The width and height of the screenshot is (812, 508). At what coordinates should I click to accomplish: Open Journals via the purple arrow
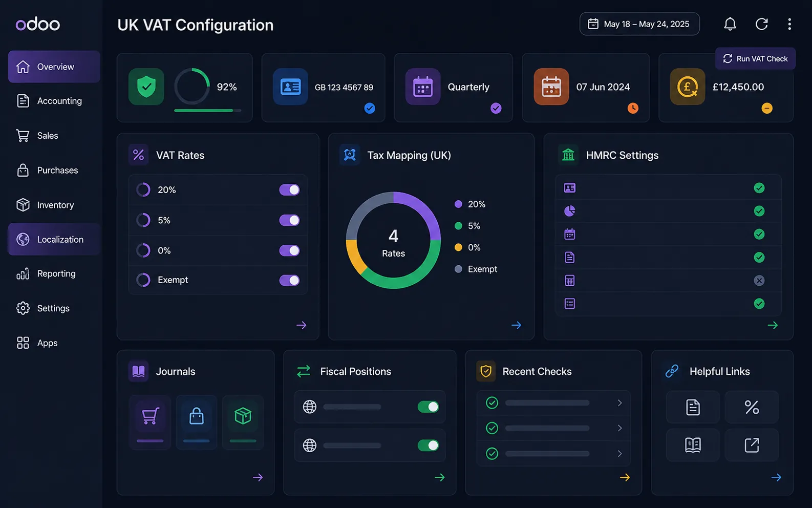click(258, 477)
